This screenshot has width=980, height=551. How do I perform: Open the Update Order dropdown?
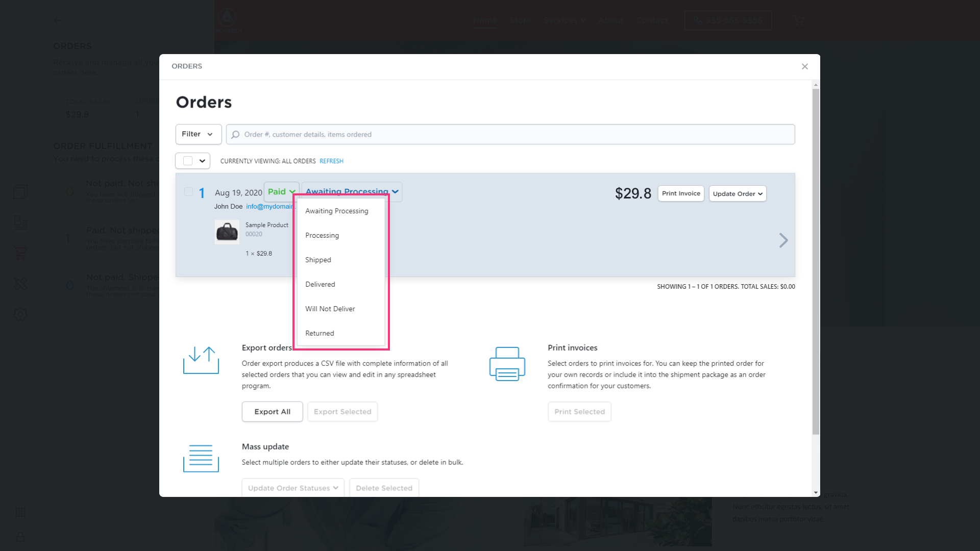[x=738, y=193]
